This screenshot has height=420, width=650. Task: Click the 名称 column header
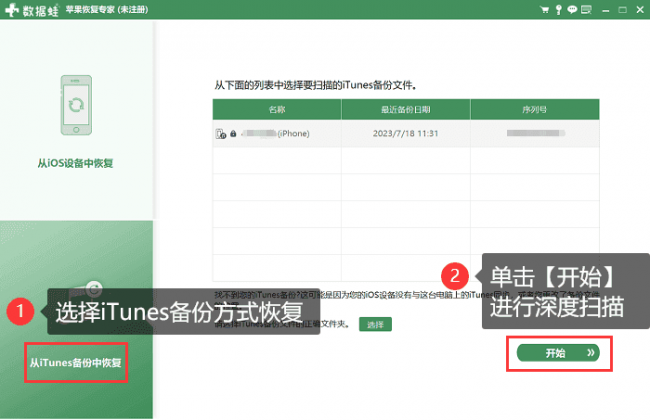click(277, 109)
